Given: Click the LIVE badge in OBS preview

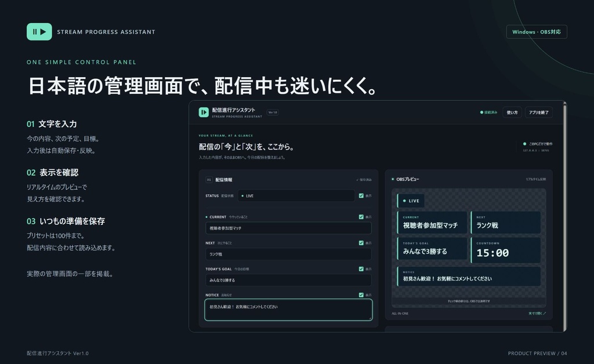Looking at the screenshot, I should 411,201.
